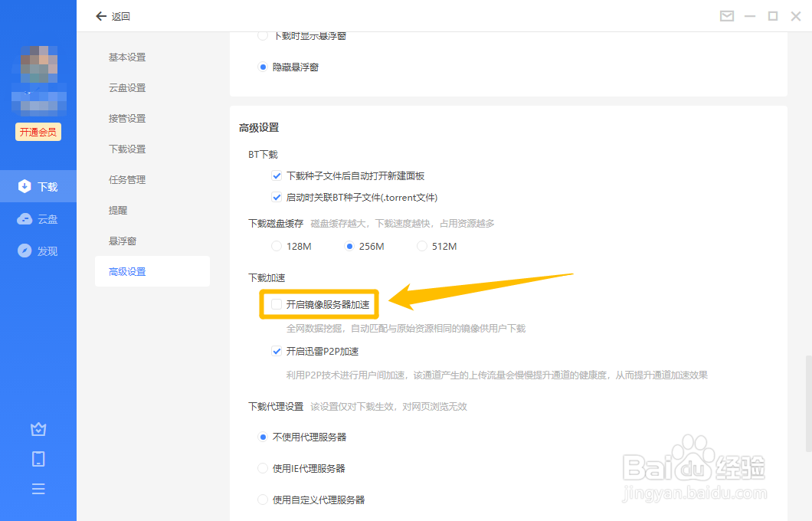The image size is (812, 521).
Task: Open the 发现 panel
Action: [x=38, y=250]
